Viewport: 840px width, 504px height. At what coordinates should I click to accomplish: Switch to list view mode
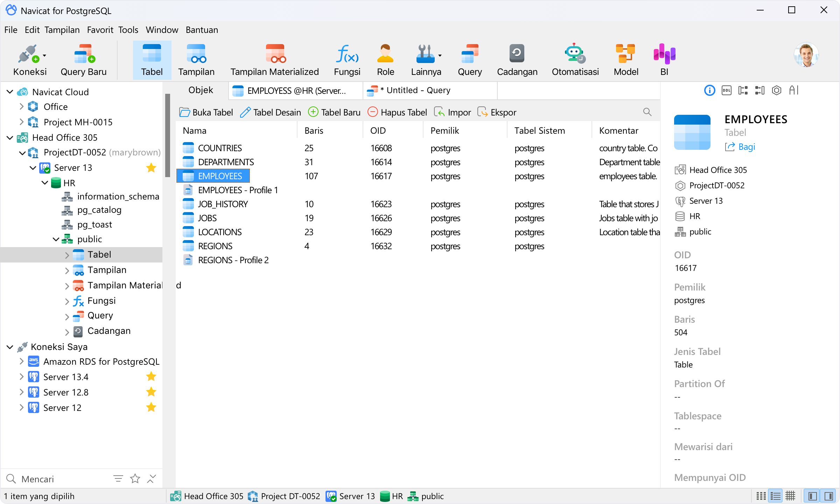point(776,496)
